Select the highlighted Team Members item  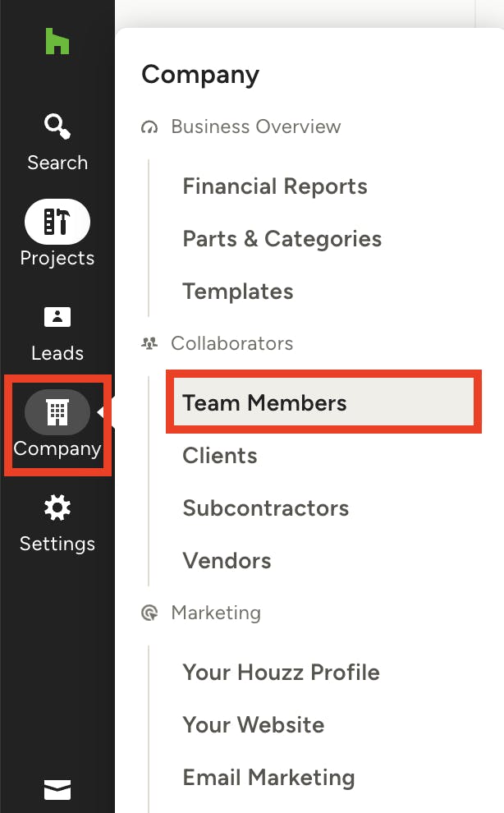coord(323,402)
